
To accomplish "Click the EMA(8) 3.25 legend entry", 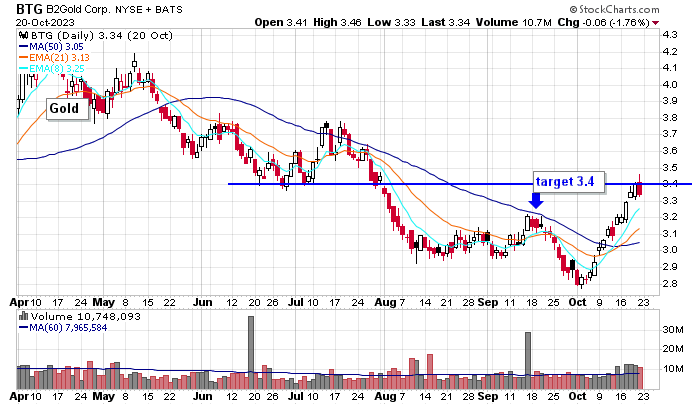I will pos(51,69).
